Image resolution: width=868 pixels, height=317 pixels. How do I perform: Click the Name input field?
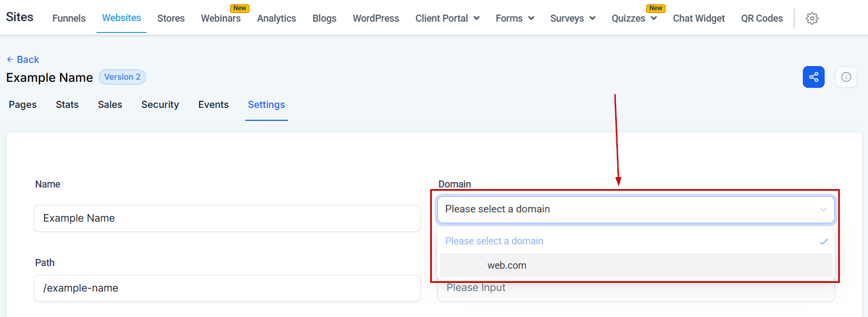[227, 218]
